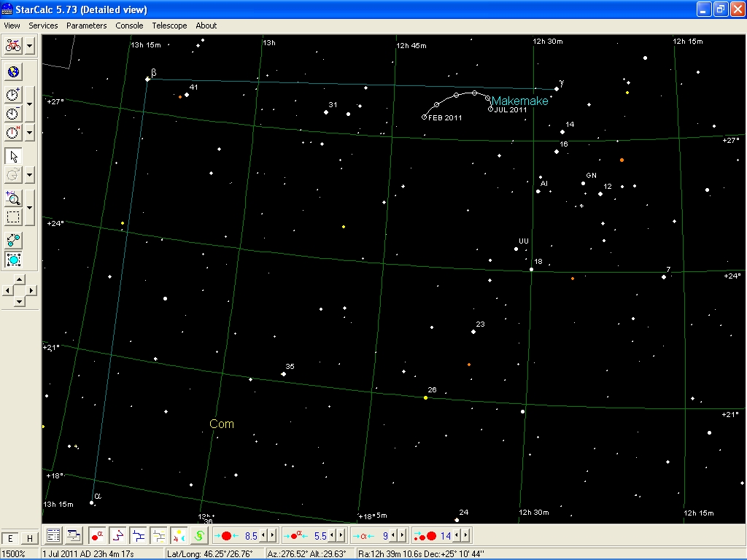The width and height of the screenshot is (747, 560).
Task: Open the Telescope menu
Action: (169, 26)
